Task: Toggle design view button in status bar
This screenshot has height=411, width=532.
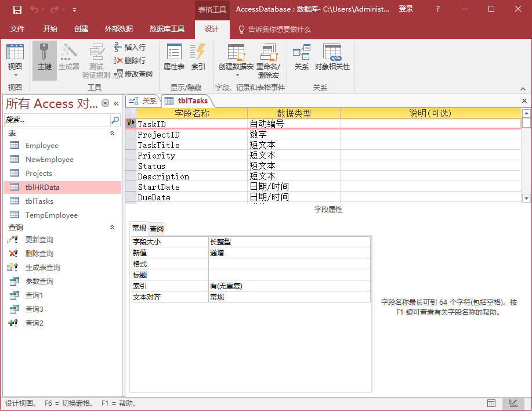Action: pyautogui.click(x=513, y=403)
